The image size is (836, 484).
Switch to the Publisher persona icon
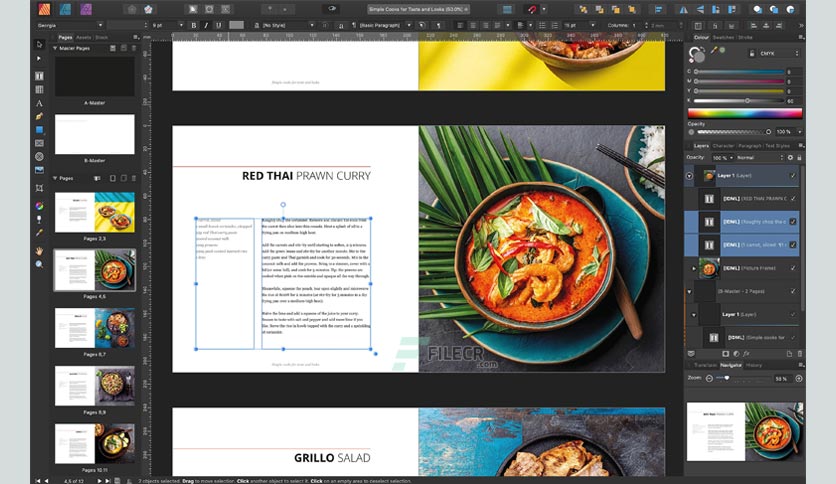tap(44, 9)
